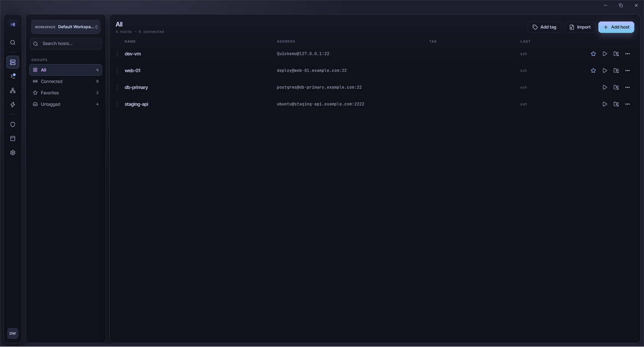Connect to db-primary with its play icon
This screenshot has height=347, width=644.
(604, 87)
